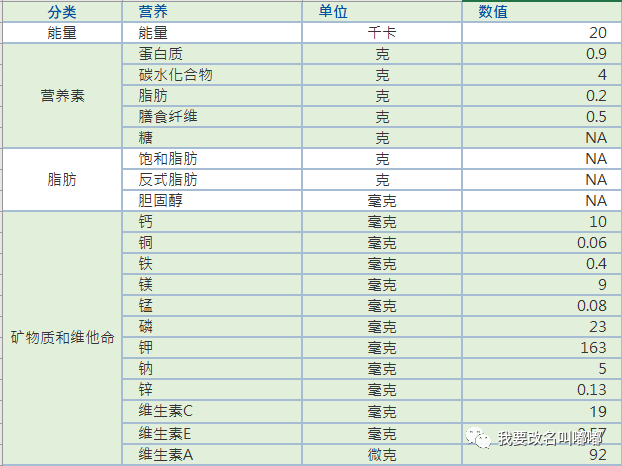Click the 碳水化合物 cell
Screen dimensions: 622x466
pyautogui.click(x=212, y=75)
